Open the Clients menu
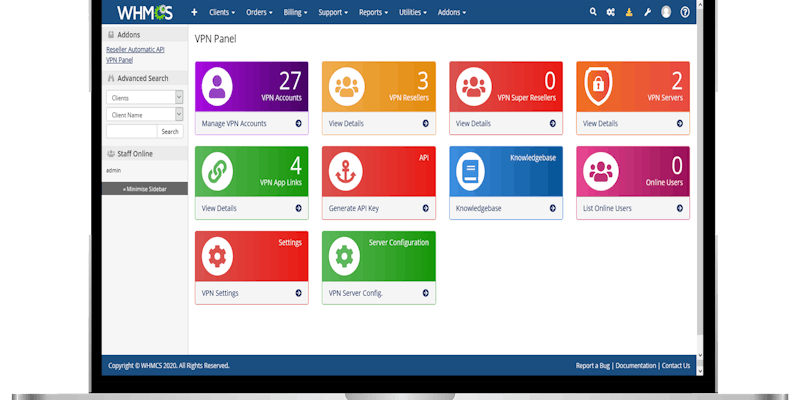 222,12
